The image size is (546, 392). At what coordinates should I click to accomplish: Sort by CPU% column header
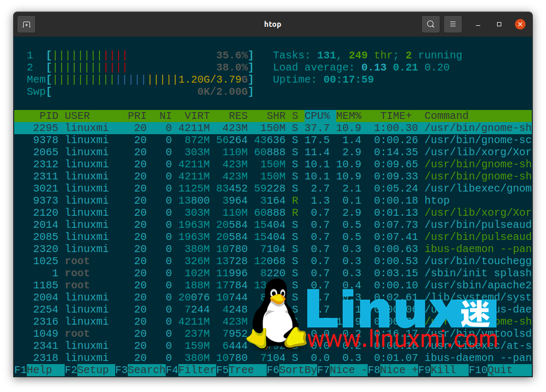317,116
